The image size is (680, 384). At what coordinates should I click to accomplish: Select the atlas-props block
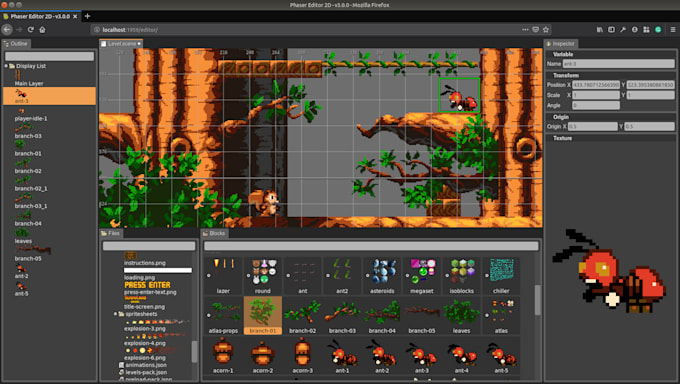coord(223,315)
